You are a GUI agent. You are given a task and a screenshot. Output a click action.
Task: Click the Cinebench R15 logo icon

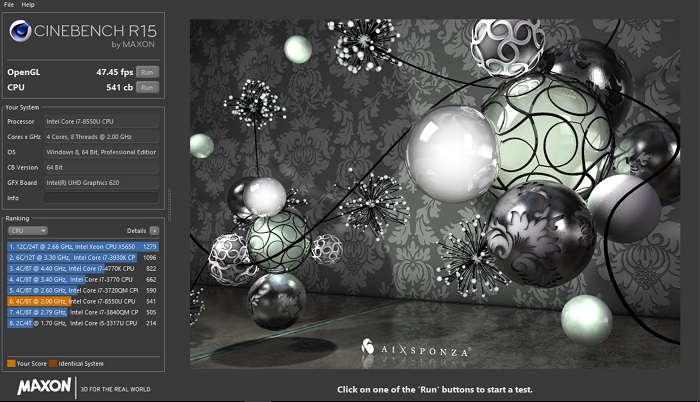pos(21,31)
